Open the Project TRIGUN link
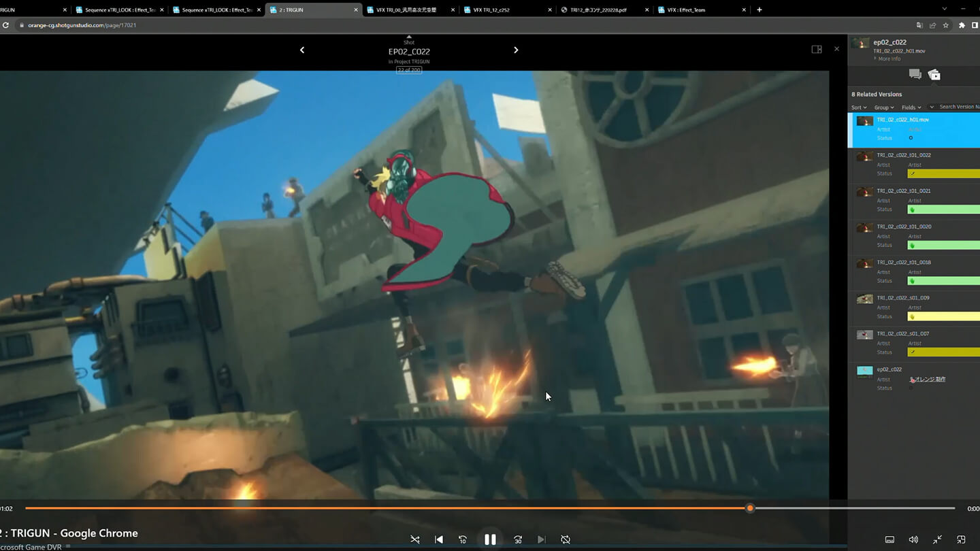The width and height of the screenshot is (980, 551). click(412, 62)
